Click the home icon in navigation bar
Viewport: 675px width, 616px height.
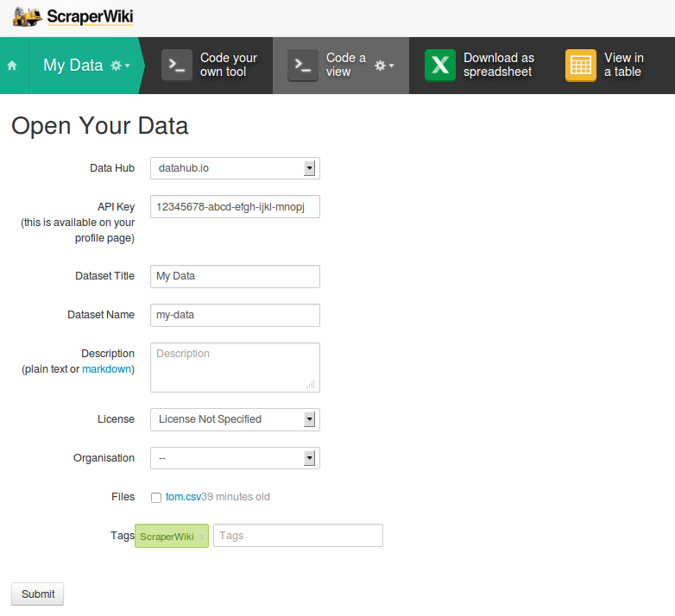12,66
